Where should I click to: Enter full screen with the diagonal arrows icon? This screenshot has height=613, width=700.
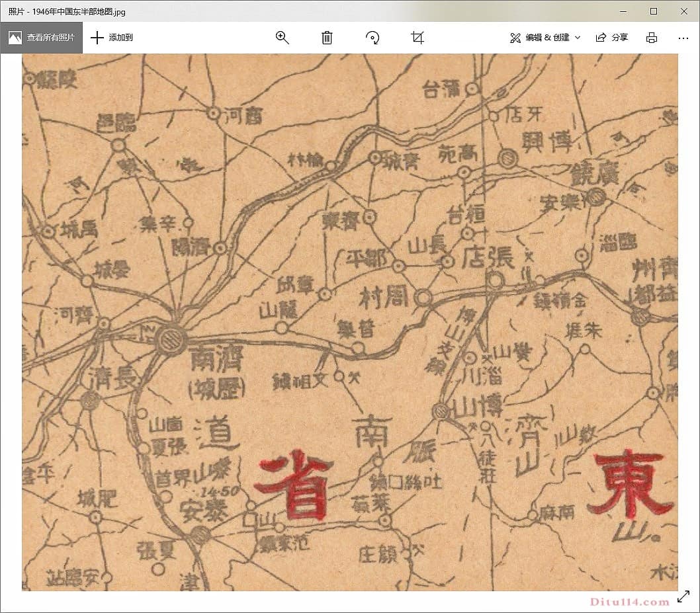(x=683, y=597)
